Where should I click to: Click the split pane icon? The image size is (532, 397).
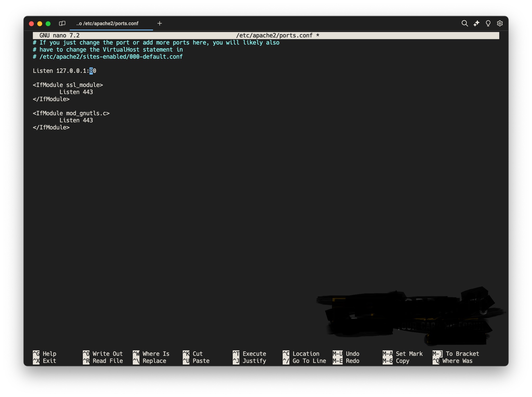(62, 23)
